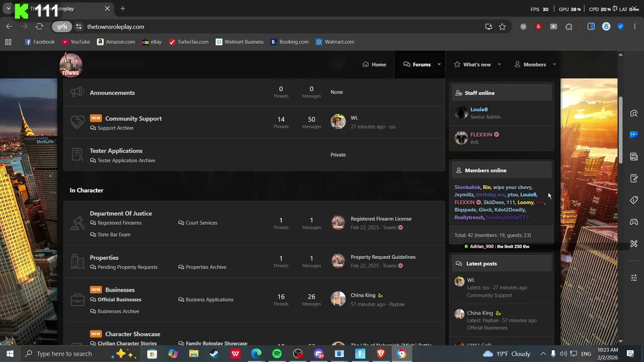Show hidden system tray icons
This screenshot has height=362, width=644.
click(x=543, y=354)
